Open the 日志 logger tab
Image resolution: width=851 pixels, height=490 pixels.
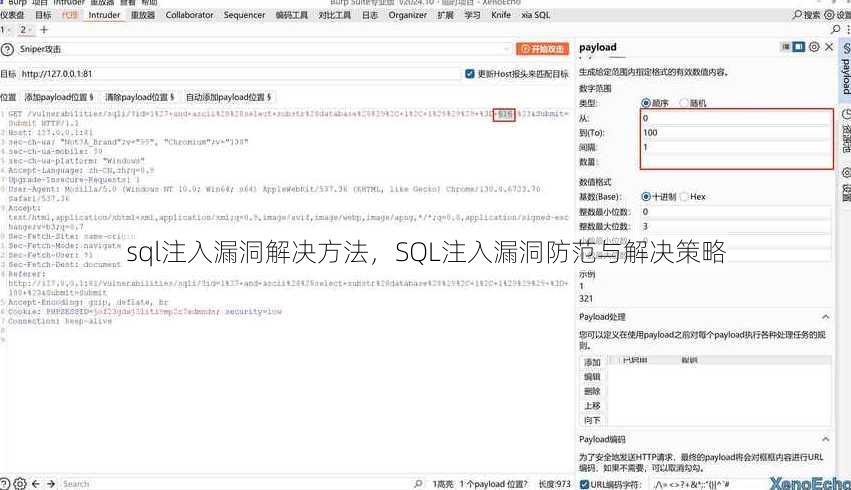pos(370,15)
